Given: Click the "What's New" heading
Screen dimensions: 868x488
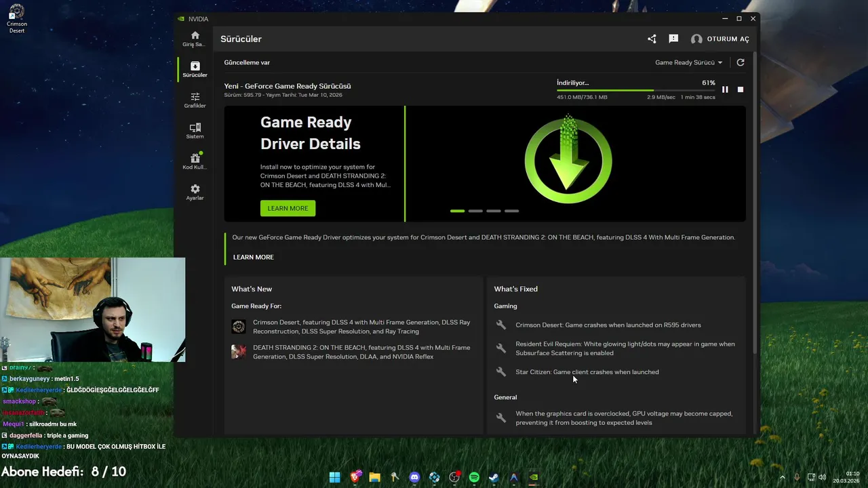Looking at the screenshot, I should point(252,289).
